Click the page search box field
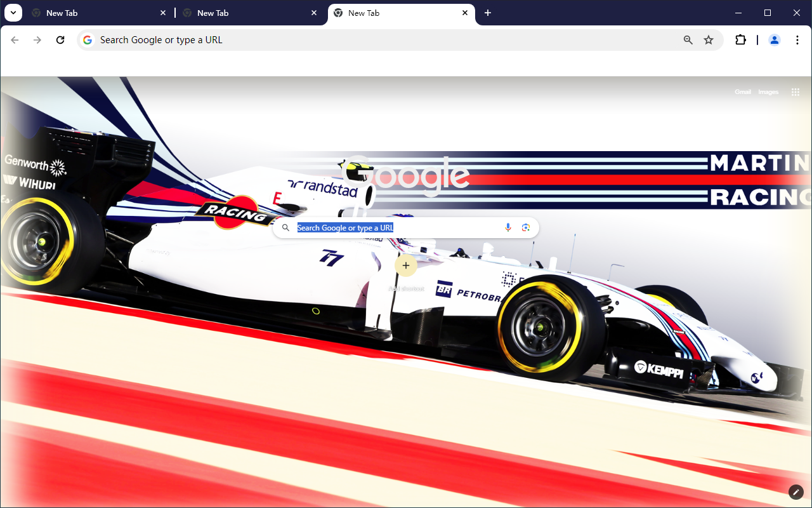This screenshot has width=812, height=508. 405,228
